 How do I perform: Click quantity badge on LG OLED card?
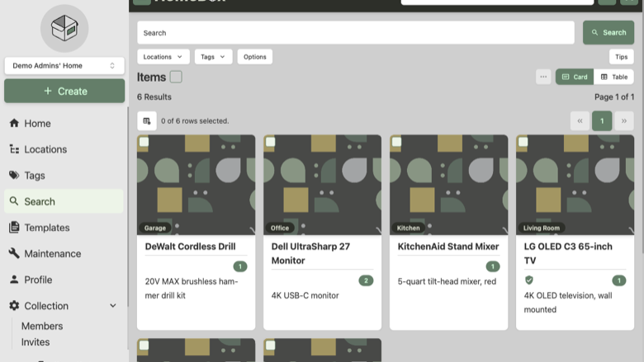(x=619, y=280)
